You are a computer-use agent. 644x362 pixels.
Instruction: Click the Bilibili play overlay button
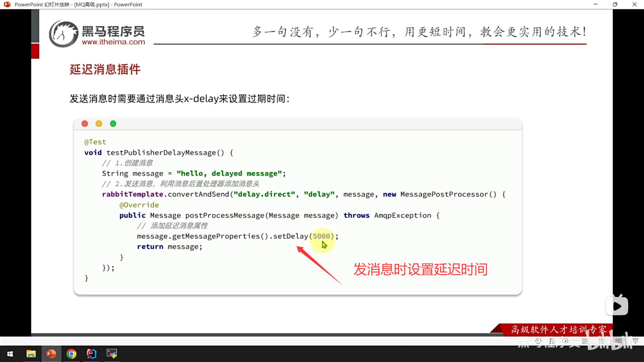point(617,306)
